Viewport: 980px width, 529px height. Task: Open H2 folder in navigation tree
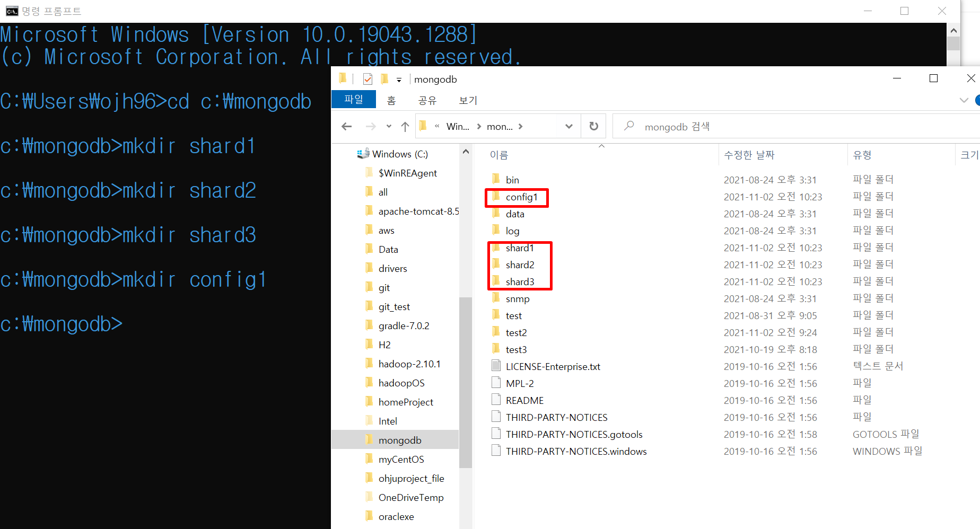pos(384,345)
